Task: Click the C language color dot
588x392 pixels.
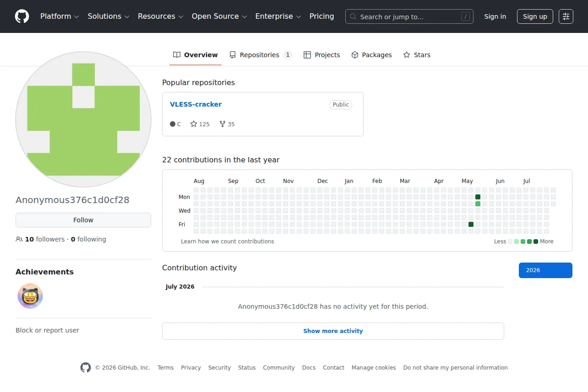Action: point(173,124)
